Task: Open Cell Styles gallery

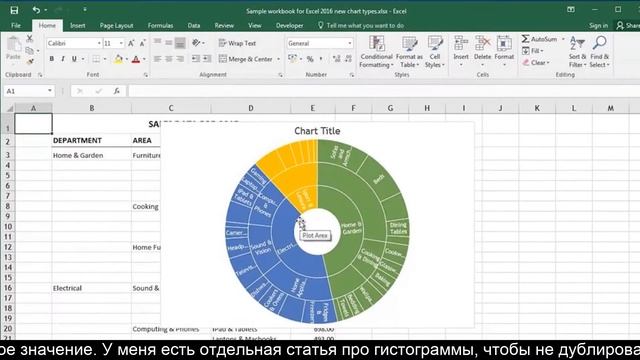Action: coord(435,52)
